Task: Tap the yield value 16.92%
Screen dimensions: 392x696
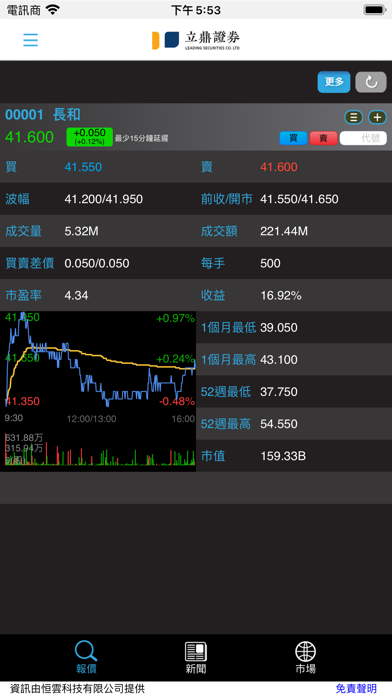Action: (x=281, y=295)
